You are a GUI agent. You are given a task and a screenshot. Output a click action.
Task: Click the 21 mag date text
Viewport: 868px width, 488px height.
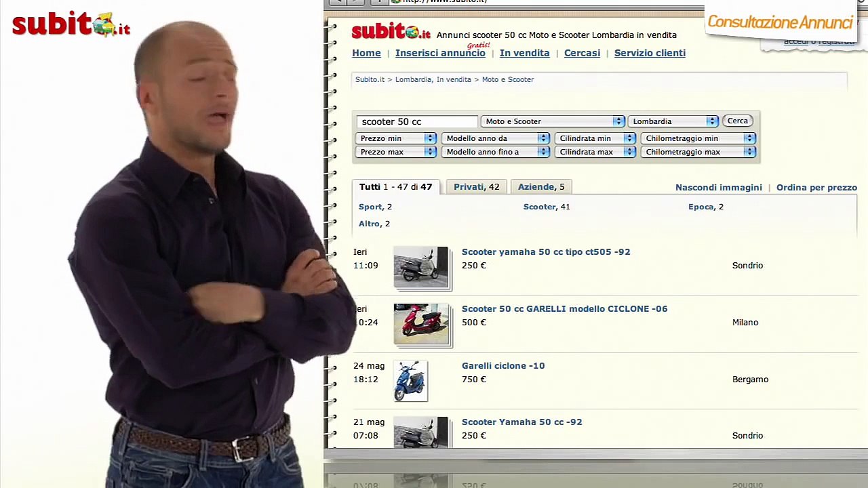click(x=369, y=422)
